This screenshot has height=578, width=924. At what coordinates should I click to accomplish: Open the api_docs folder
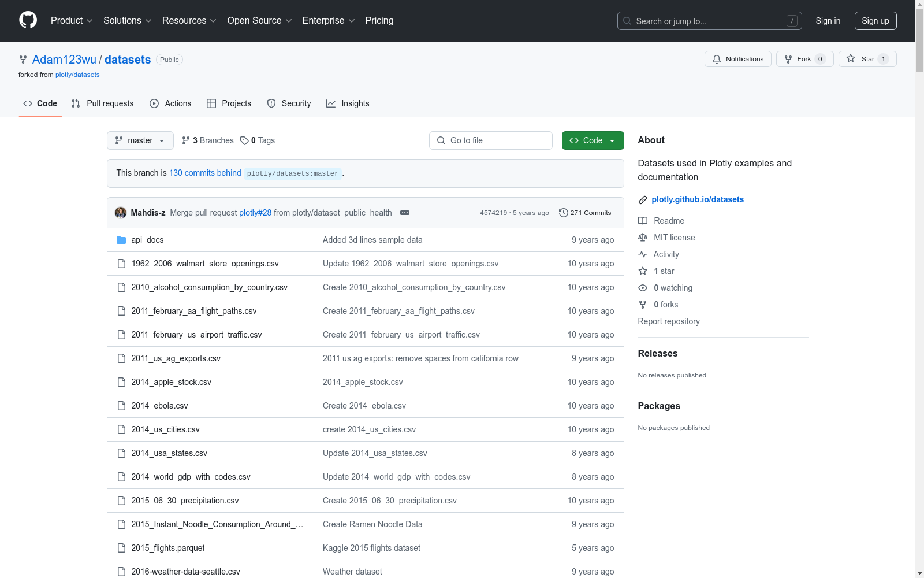(x=147, y=240)
